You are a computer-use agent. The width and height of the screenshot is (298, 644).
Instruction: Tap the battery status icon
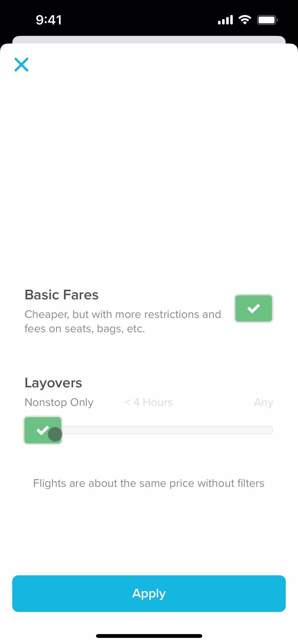pyautogui.click(x=267, y=20)
